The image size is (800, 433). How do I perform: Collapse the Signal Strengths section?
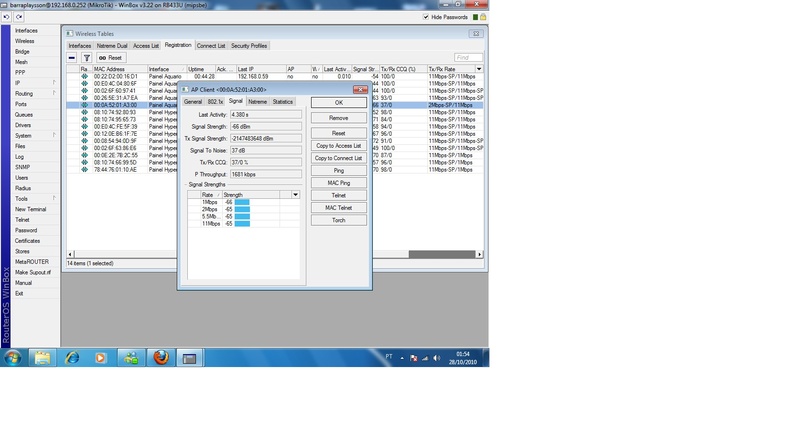pos(186,184)
